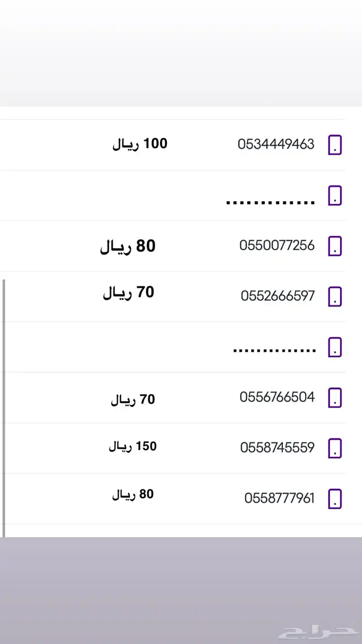Tap the phone icon beside 0558777961

click(x=335, y=499)
